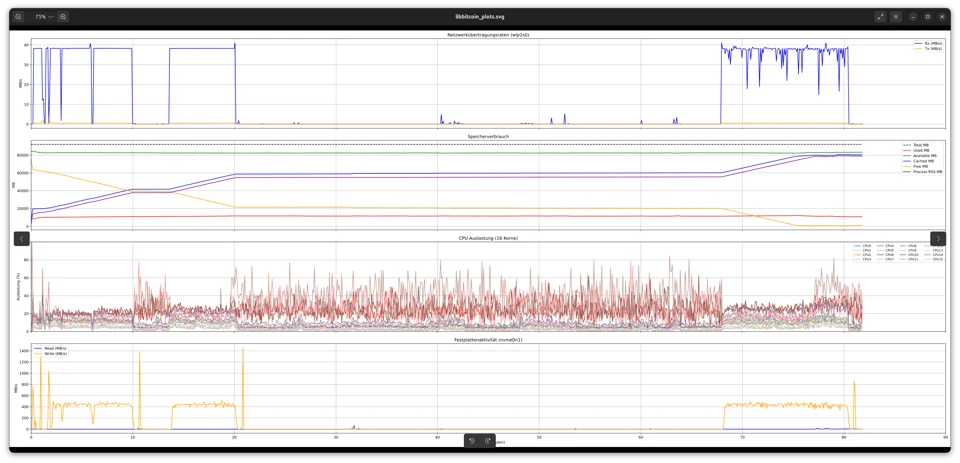Viewport: 960px width, 463px height.
Task: Click the CPU11 legend entry
Action: click(x=909, y=259)
